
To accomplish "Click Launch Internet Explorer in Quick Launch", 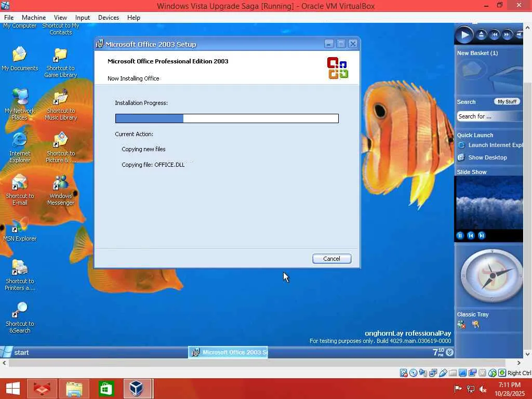I will click(x=495, y=145).
